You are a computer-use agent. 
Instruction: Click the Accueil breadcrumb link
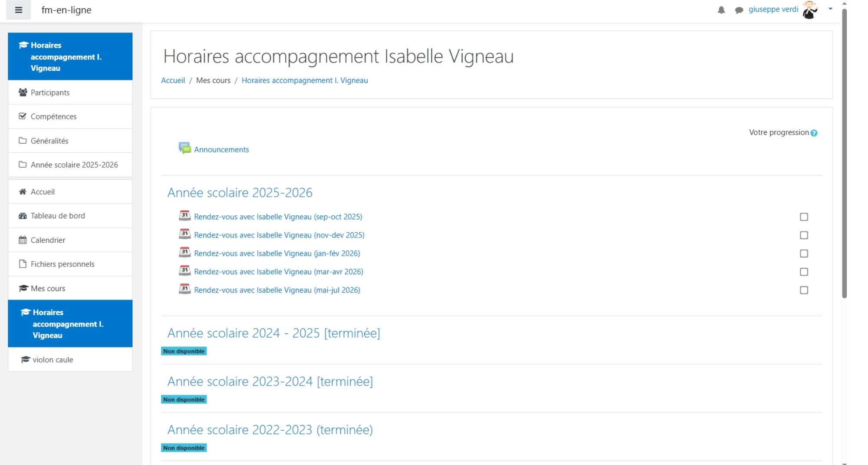click(173, 80)
